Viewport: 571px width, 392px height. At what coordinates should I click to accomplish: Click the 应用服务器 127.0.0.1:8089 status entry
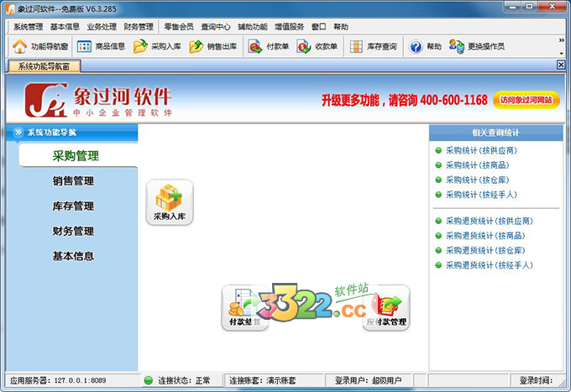pyautogui.click(x=58, y=381)
